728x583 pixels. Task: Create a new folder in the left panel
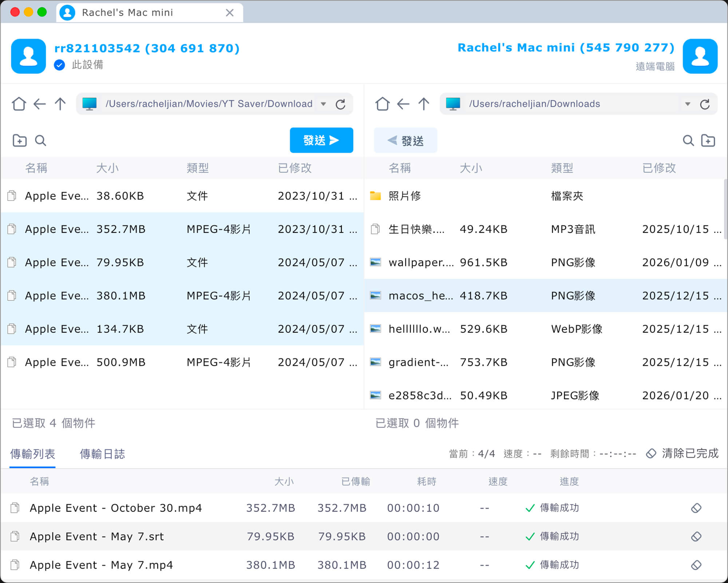[19, 140]
